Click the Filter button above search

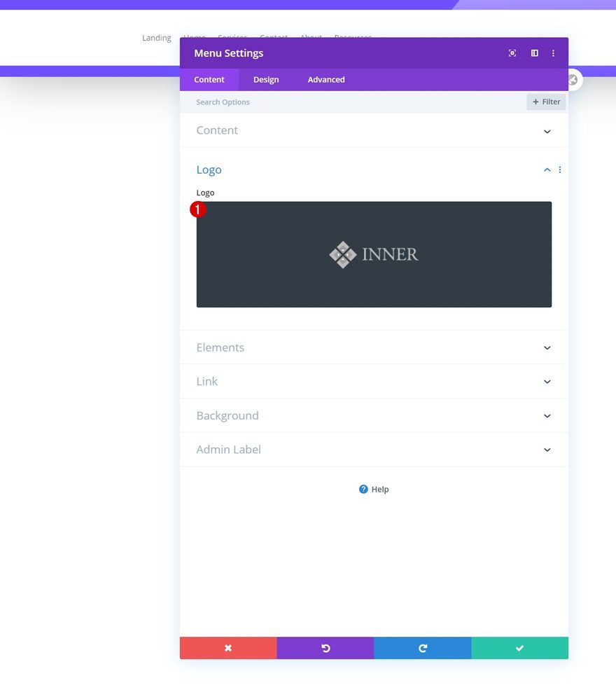(546, 102)
